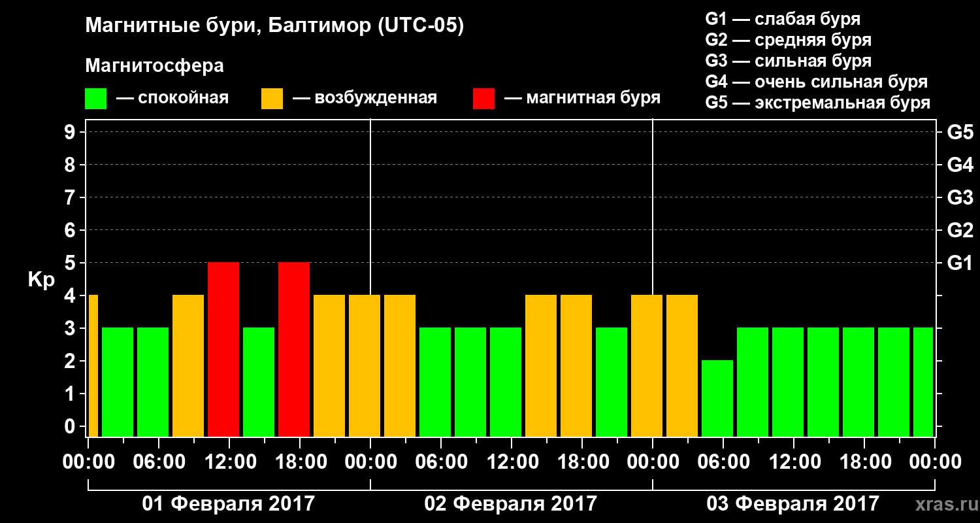Select the 'Магнитосфера' heading
Image resolution: width=980 pixels, height=523 pixels.
click(155, 66)
